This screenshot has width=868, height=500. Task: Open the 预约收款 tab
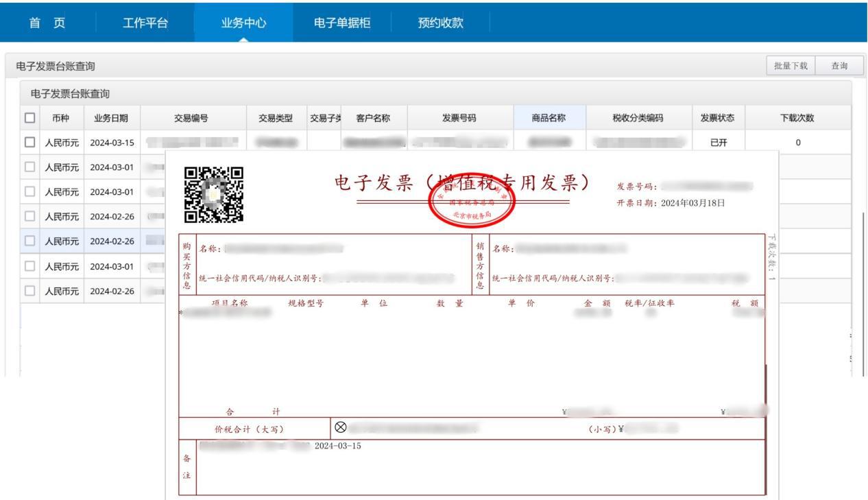coord(440,22)
